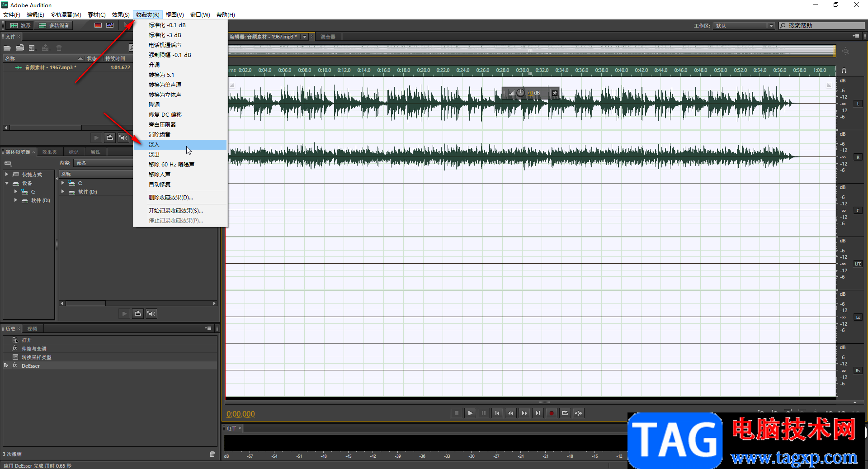Image resolution: width=868 pixels, height=469 pixels.
Task: Click the Play transport button
Action: [x=470, y=413]
